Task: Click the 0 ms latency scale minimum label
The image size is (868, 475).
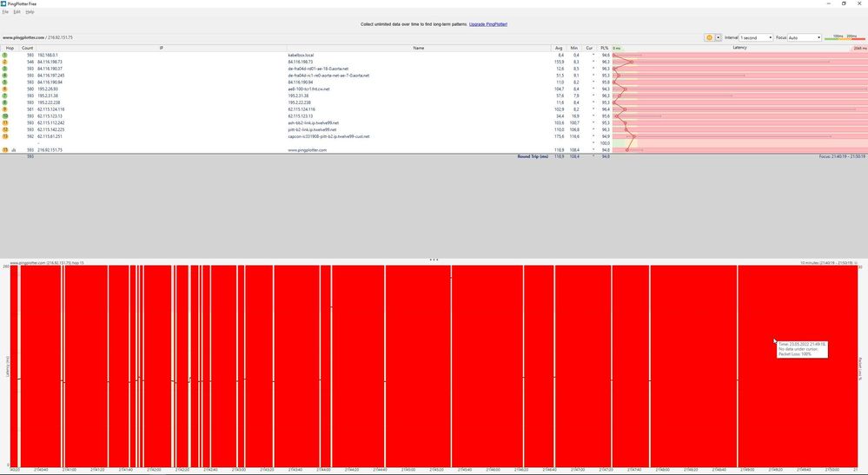Action: tap(617, 49)
